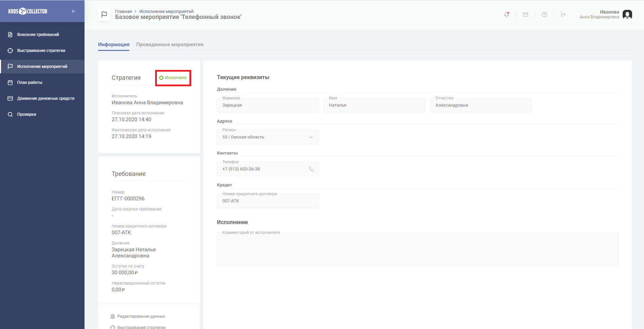Open messages envelope icon
Viewport: 644px width, 329px height.
coord(526,15)
